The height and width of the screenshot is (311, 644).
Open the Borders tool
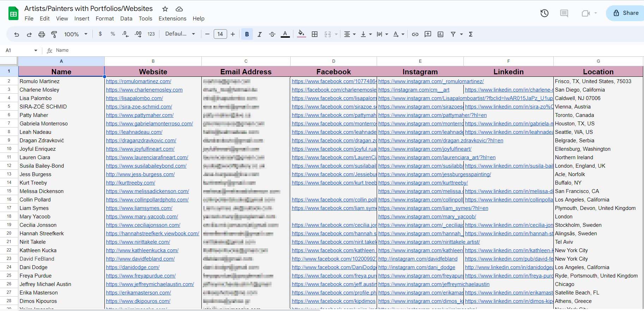coord(315,34)
